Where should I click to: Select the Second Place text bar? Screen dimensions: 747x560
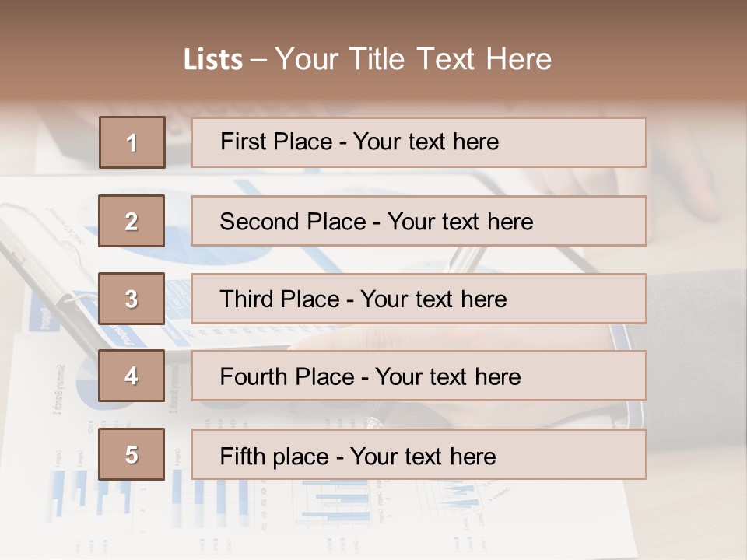419,221
